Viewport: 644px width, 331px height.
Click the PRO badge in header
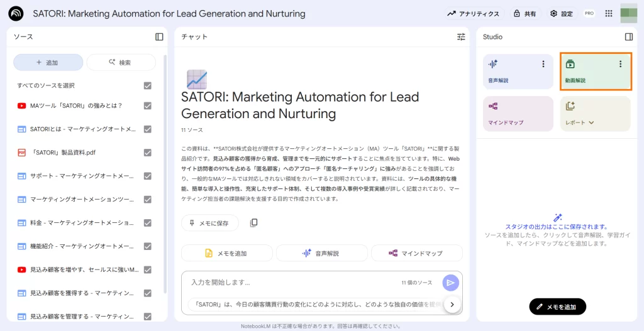[589, 14]
